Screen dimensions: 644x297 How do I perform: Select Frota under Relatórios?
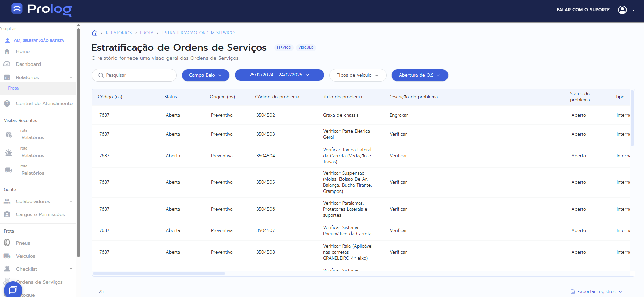click(x=13, y=88)
